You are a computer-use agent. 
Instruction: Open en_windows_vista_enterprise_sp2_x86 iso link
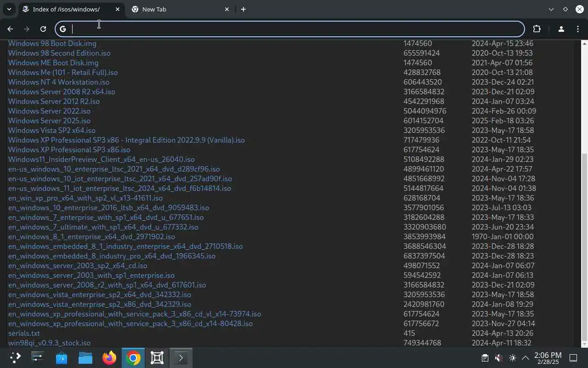pos(100,304)
